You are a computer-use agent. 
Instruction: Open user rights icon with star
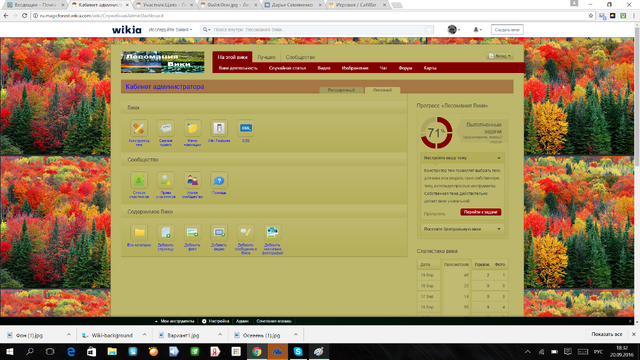(166, 180)
